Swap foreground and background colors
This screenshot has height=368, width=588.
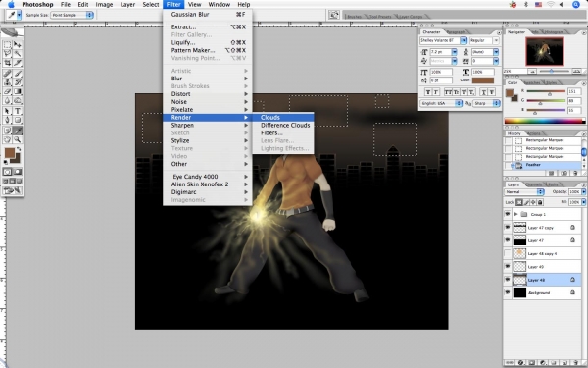(18, 149)
